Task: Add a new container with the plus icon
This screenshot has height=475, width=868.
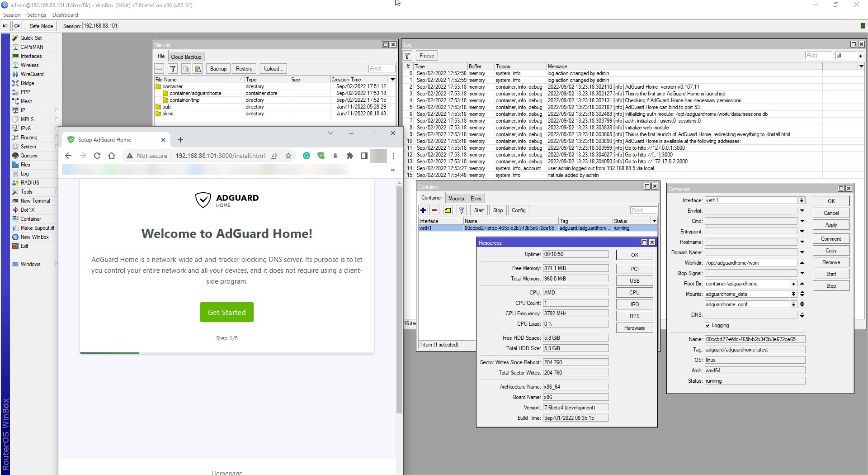Action: [423, 210]
